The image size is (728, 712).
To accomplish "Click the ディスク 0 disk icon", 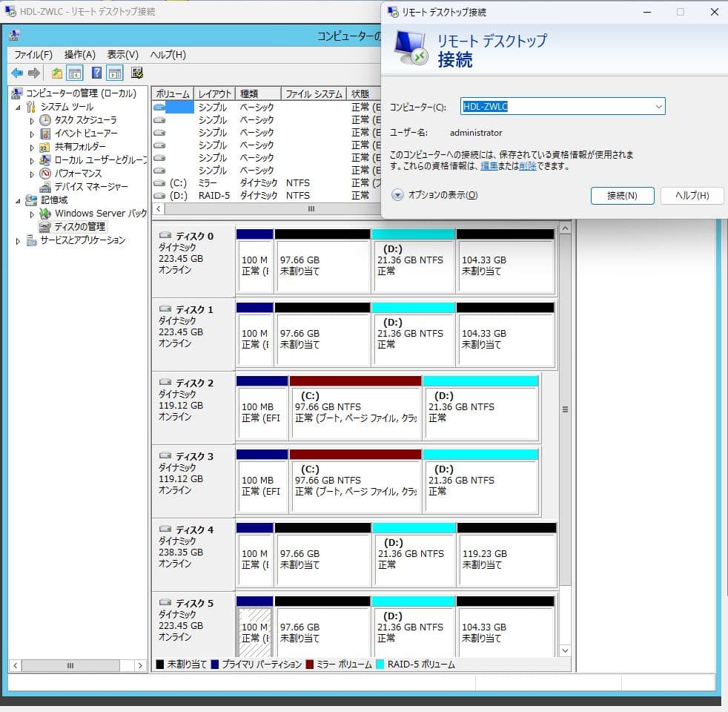I will click(165, 235).
